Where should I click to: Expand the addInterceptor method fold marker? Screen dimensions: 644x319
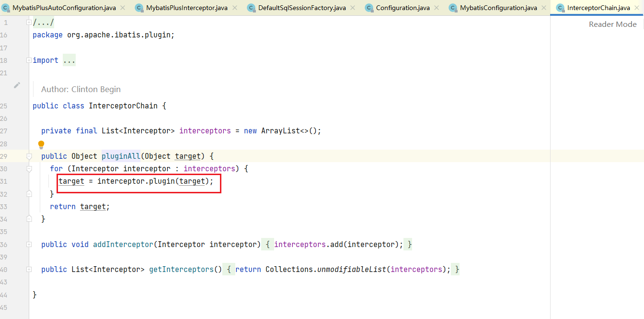coord(29,245)
